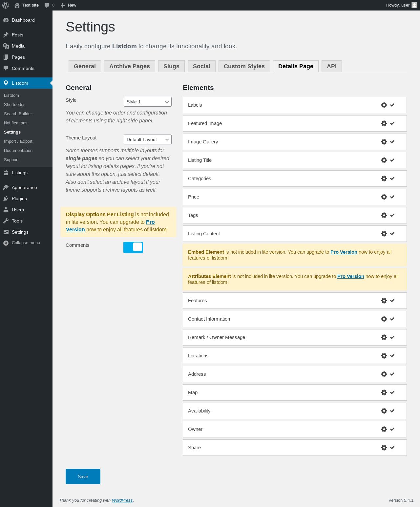The width and height of the screenshot is (420, 507).
Task: Click gear icon beside Share element
Action: pyautogui.click(x=384, y=448)
